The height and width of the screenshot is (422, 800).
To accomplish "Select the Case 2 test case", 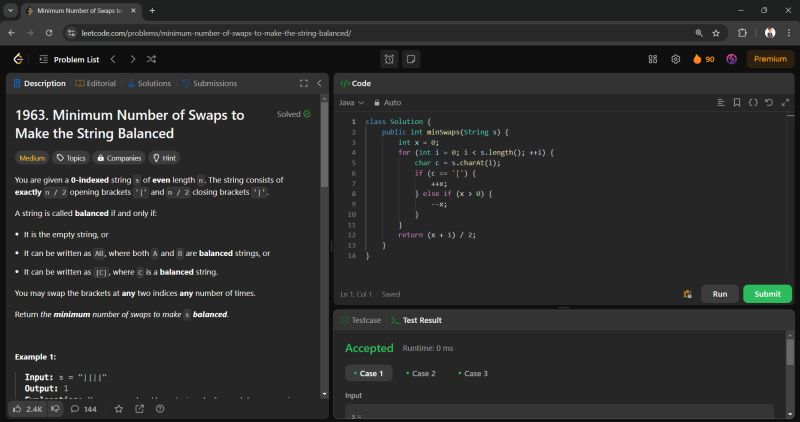I will click(420, 373).
